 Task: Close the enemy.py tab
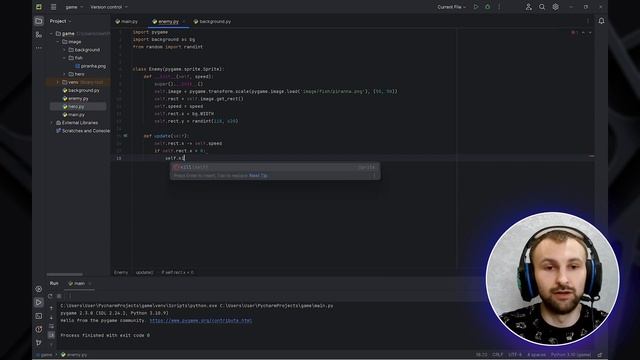tap(184, 21)
